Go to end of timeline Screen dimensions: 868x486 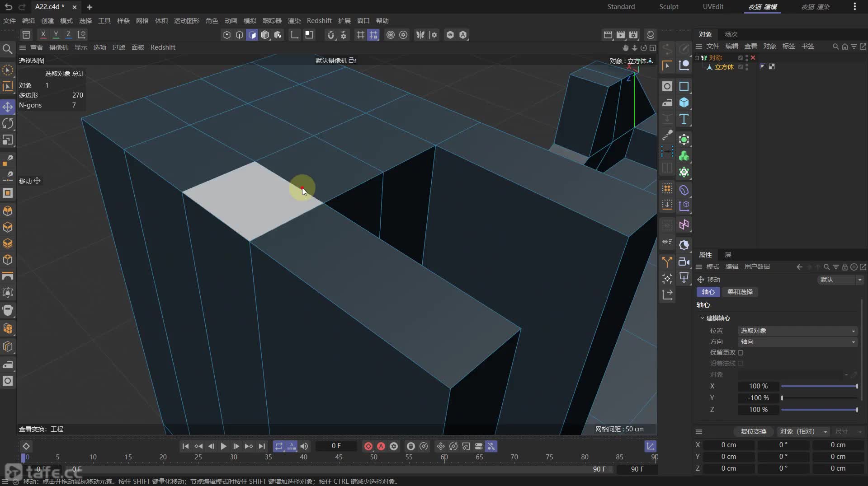[262, 446]
